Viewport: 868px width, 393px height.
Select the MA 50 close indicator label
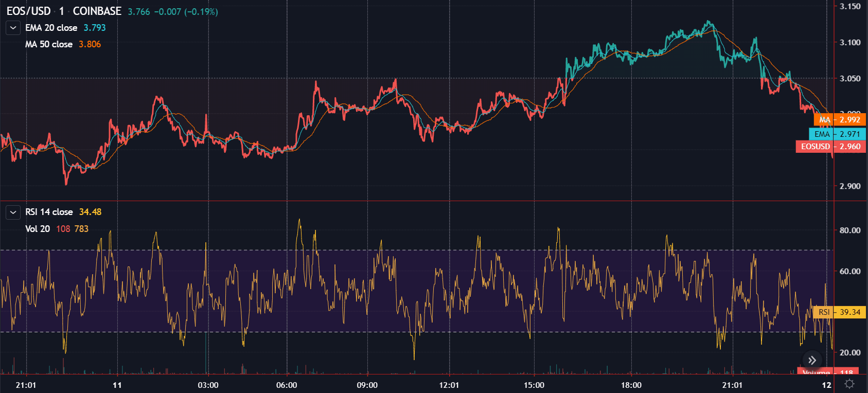click(x=49, y=44)
